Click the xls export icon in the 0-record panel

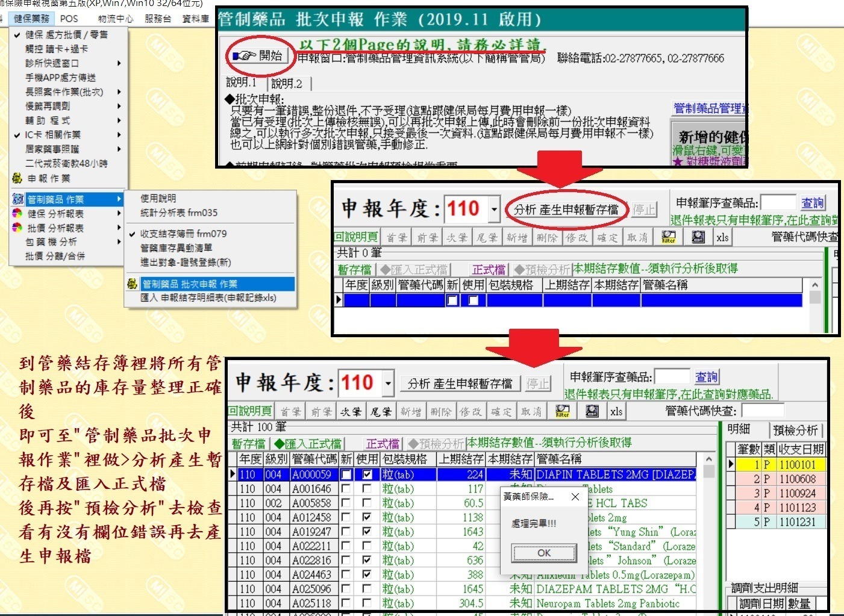[722, 237]
